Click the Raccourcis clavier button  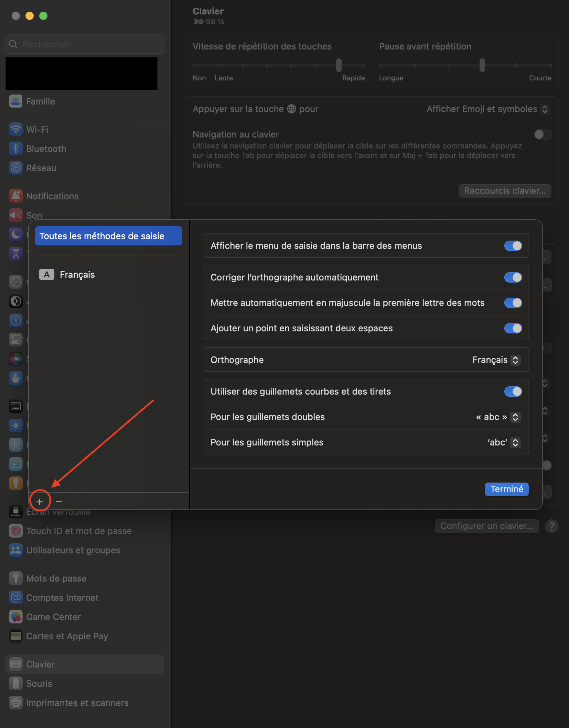coord(505,191)
